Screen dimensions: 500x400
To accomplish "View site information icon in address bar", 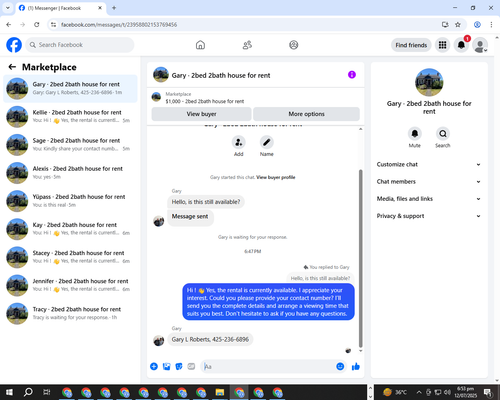I will (53, 25).
